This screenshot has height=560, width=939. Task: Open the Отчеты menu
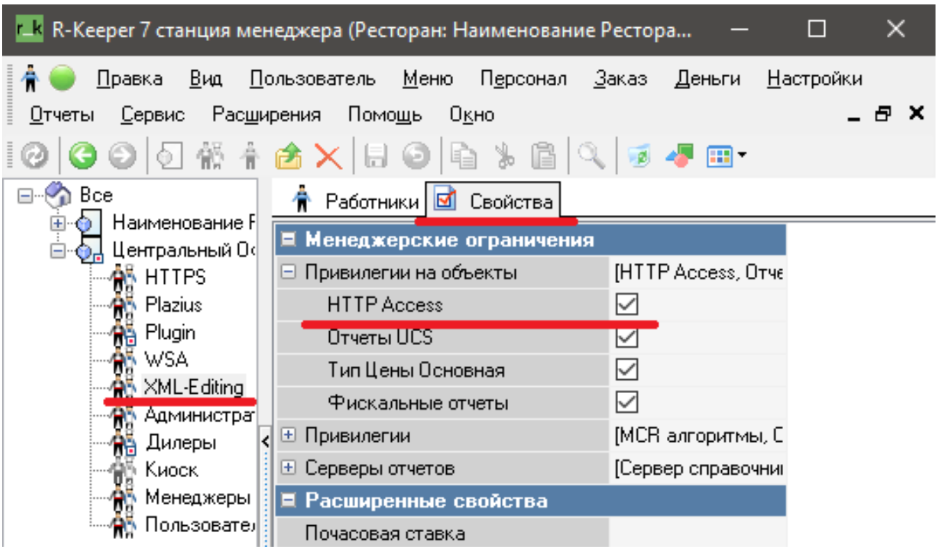coord(62,115)
